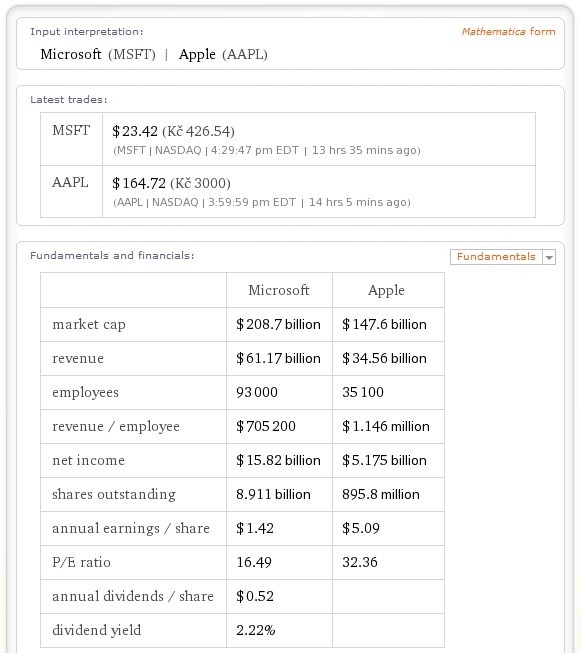Click Microsoft in input interpretation

71,54
